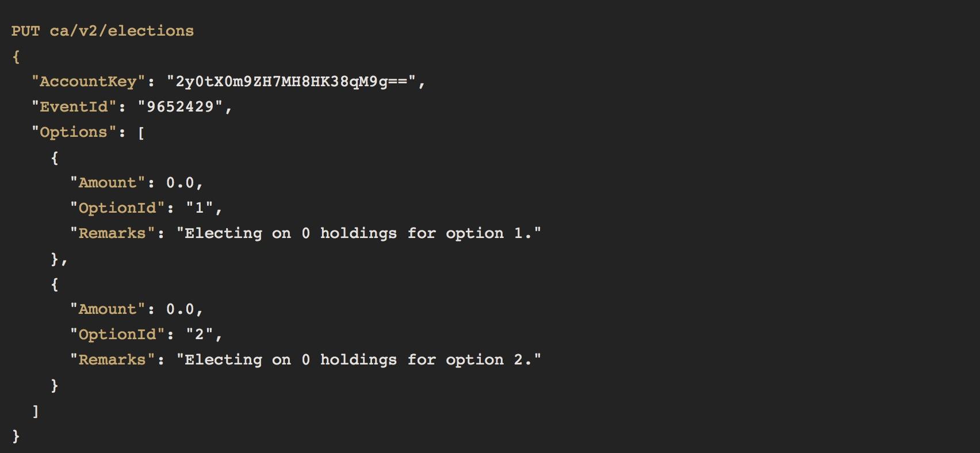Screen dimensions: 980x453
Task: Click the ca/v2/elections endpoint path
Action: pyautogui.click(x=122, y=31)
